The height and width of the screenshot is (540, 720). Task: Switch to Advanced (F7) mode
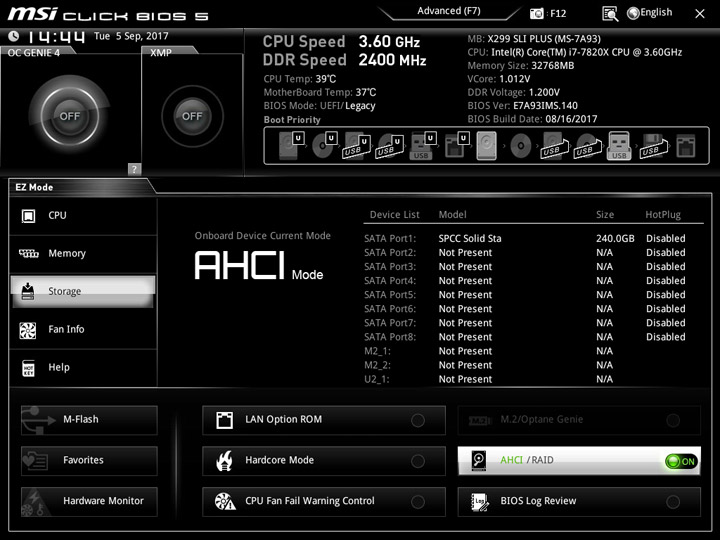[449, 11]
